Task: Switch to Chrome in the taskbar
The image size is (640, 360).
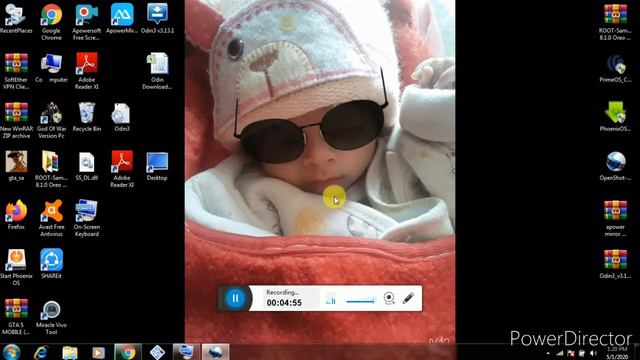Action: click(x=128, y=352)
